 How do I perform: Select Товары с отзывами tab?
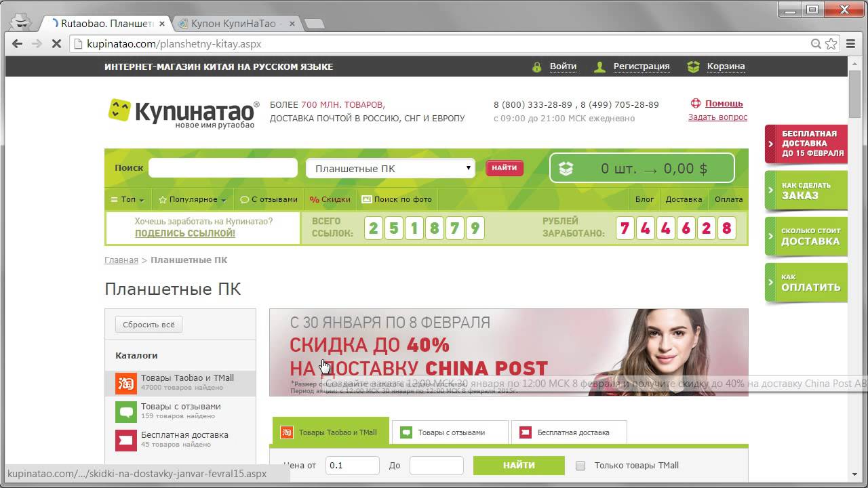(x=450, y=432)
